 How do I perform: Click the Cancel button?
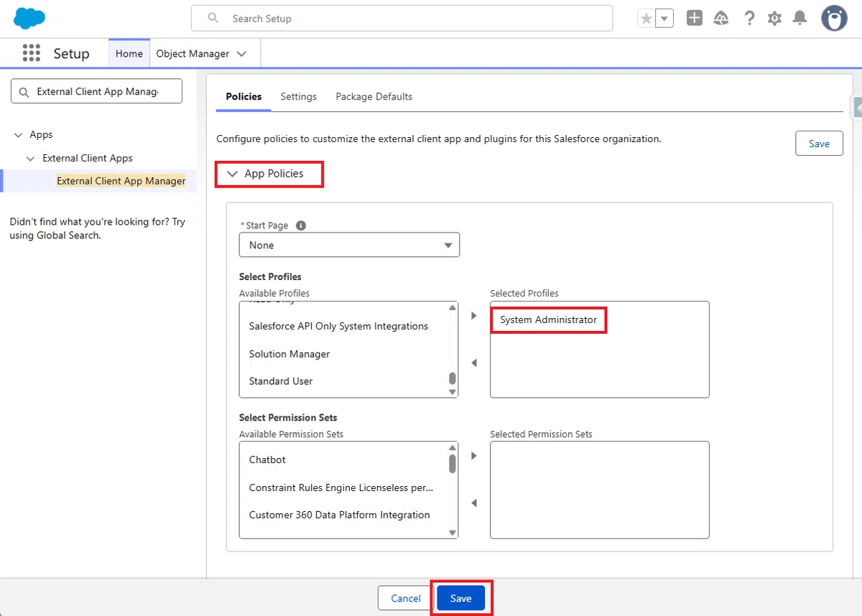tap(406, 598)
